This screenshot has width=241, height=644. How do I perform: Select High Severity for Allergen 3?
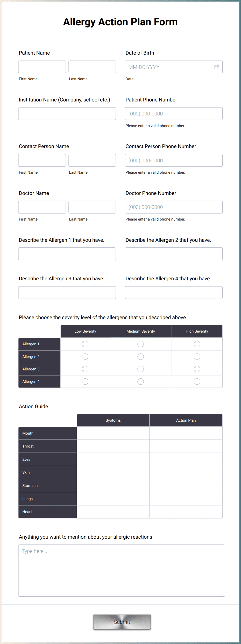pos(197,369)
